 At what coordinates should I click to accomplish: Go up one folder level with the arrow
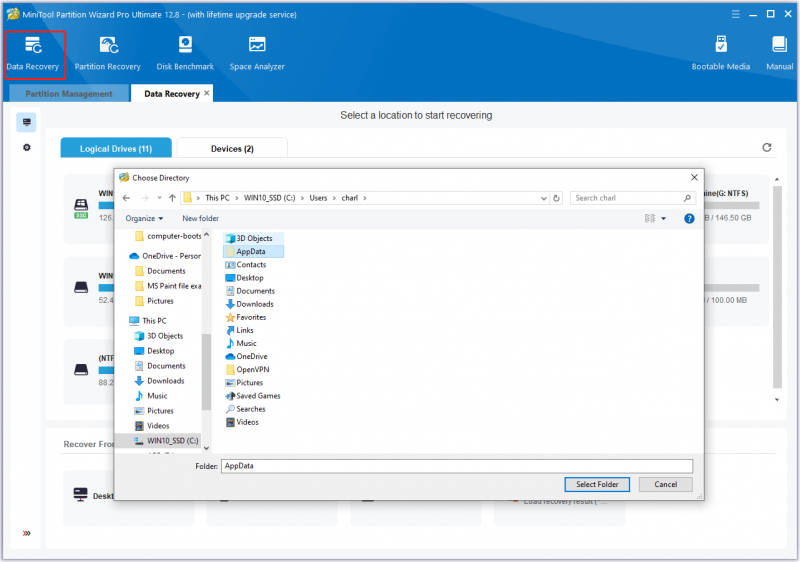172,198
